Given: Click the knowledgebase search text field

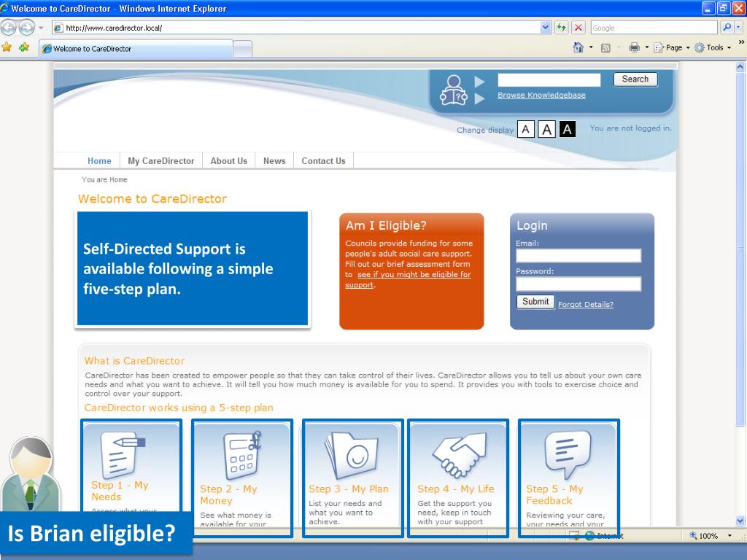Looking at the screenshot, I should [x=549, y=79].
